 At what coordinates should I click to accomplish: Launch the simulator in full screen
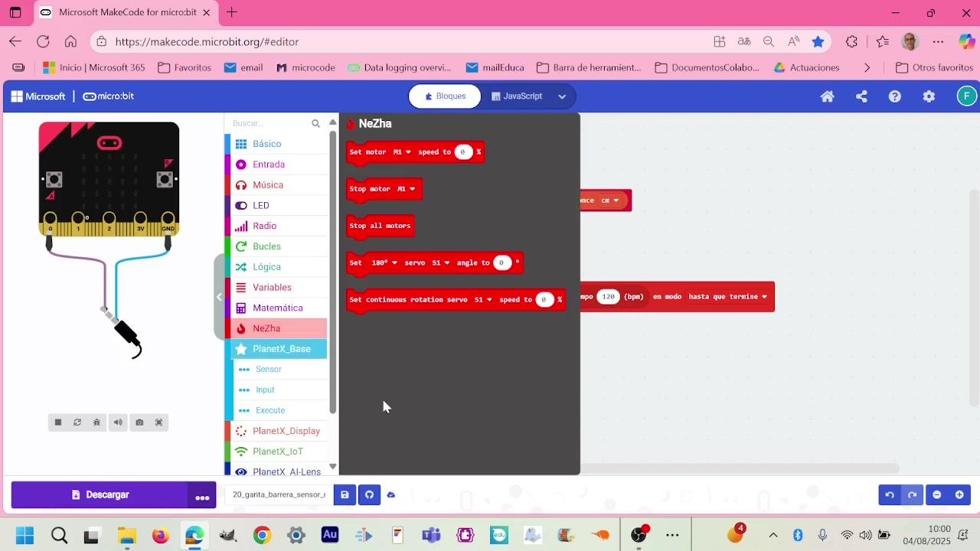(159, 422)
